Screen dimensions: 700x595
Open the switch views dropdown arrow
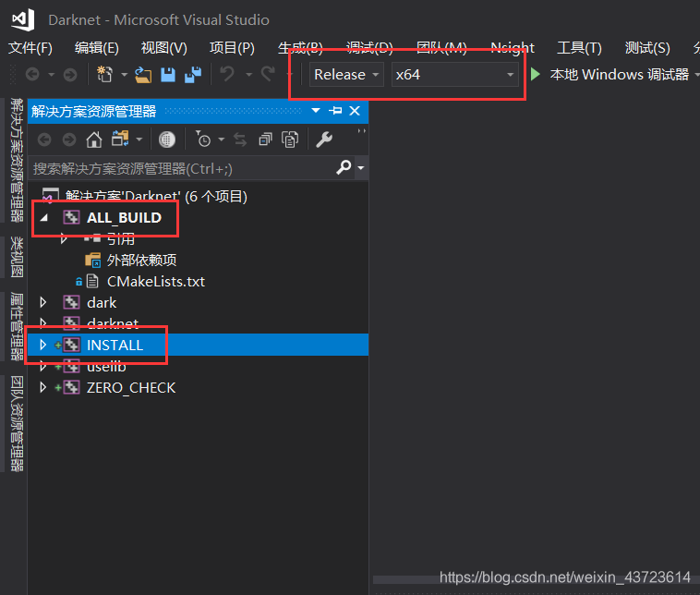pyautogui.click(x=139, y=140)
